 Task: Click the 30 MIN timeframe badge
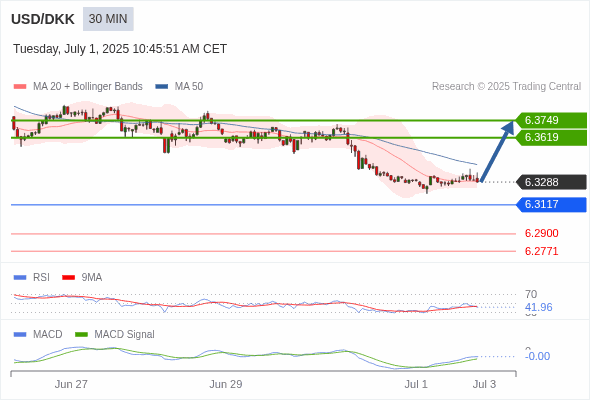click(x=108, y=19)
